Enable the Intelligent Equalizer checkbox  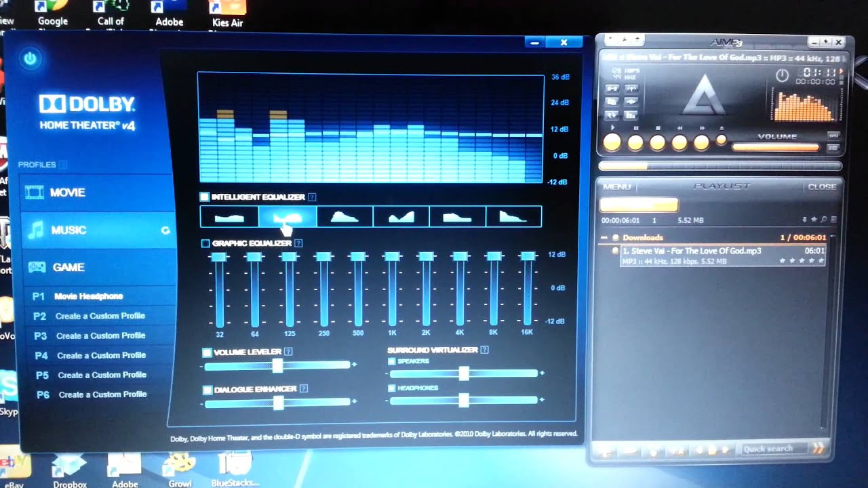204,197
